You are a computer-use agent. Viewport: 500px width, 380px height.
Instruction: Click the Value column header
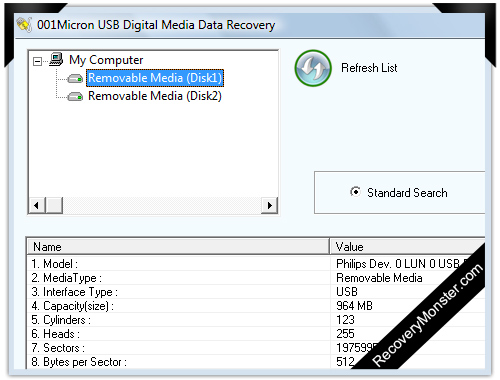tap(408, 247)
